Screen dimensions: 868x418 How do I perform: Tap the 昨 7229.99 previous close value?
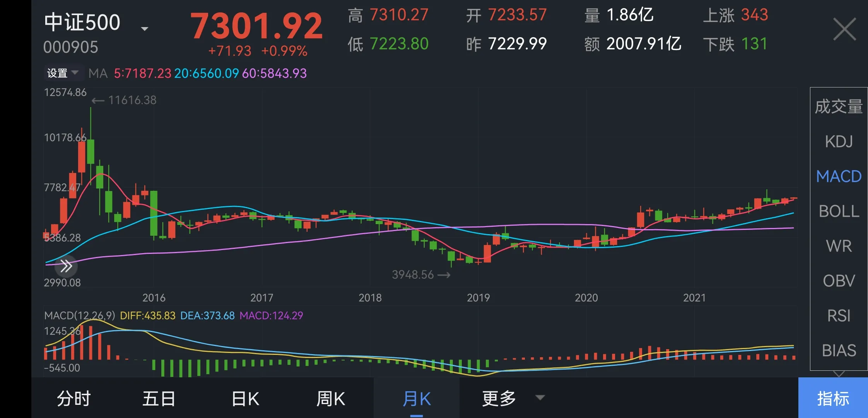506,44
